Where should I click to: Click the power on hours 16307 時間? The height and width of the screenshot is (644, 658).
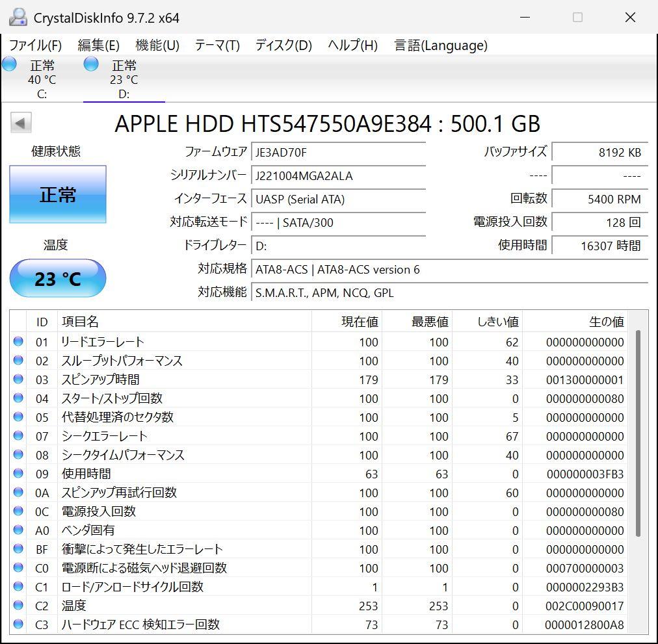pyautogui.click(x=599, y=246)
